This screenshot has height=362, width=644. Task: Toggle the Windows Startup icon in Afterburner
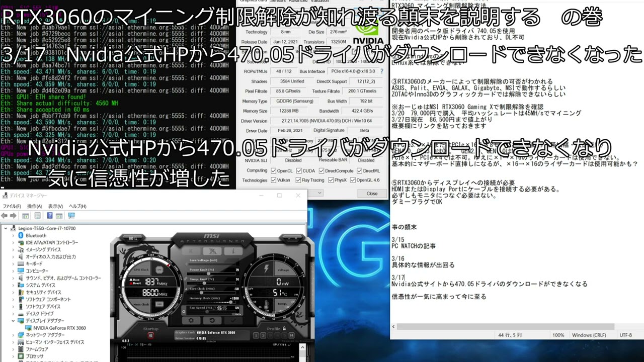(x=150, y=335)
